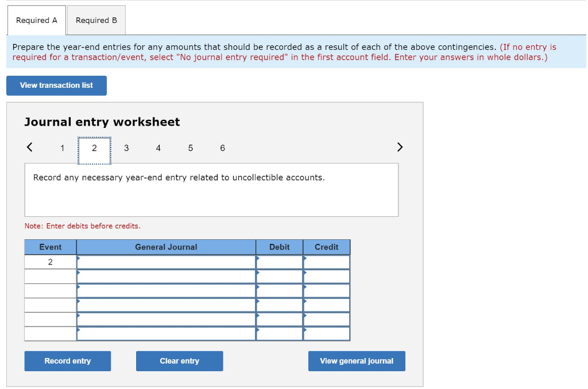This screenshot has width=588, height=389.
Task: Switch to the Required B tab
Action: coord(96,20)
